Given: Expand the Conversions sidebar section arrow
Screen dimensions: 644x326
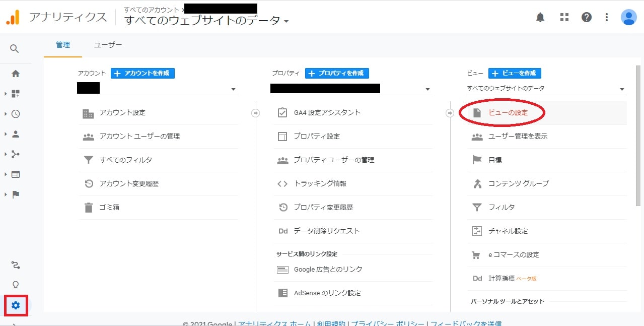Looking at the screenshot, I should tap(6, 194).
